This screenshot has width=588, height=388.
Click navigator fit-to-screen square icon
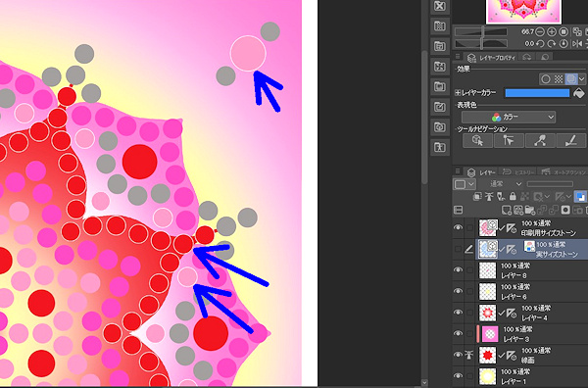pyautogui.click(x=563, y=32)
